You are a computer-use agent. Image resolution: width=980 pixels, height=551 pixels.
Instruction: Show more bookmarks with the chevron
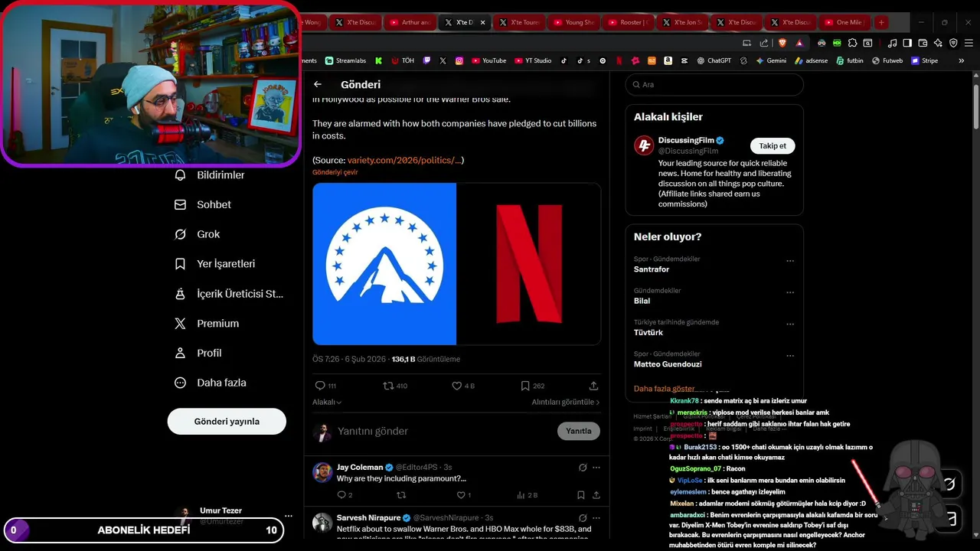point(962,60)
